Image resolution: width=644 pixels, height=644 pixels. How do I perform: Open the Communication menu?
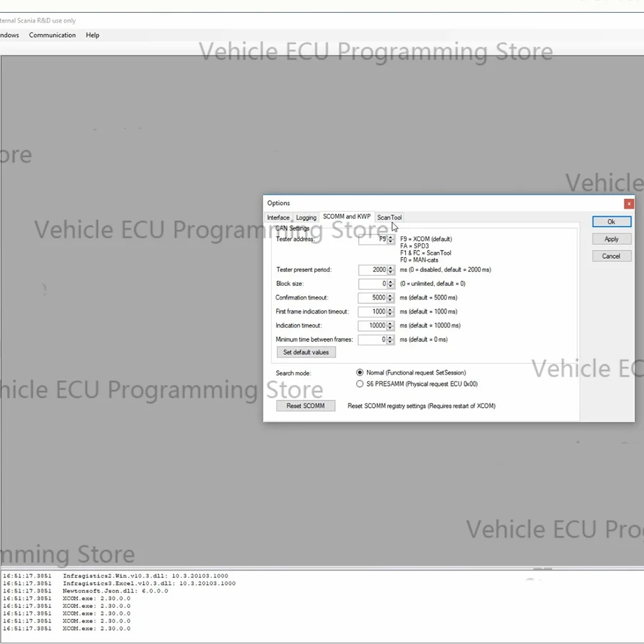coord(52,35)
